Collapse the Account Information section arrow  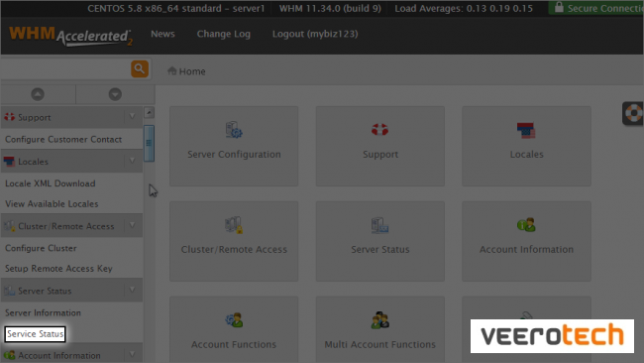click(132, 355)
